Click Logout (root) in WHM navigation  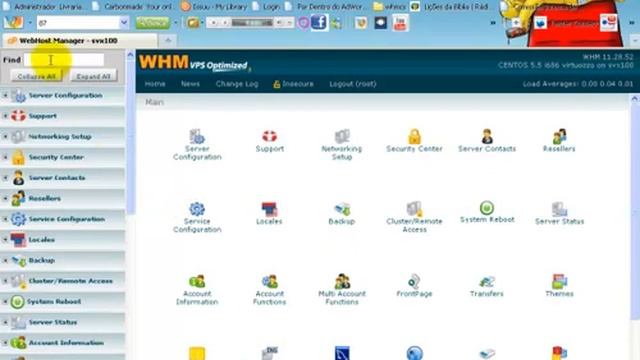point(353,84)
